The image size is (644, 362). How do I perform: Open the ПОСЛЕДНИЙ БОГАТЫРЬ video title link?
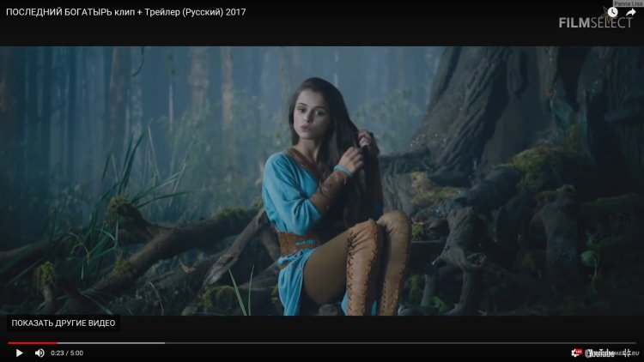(x=125, y=12)
